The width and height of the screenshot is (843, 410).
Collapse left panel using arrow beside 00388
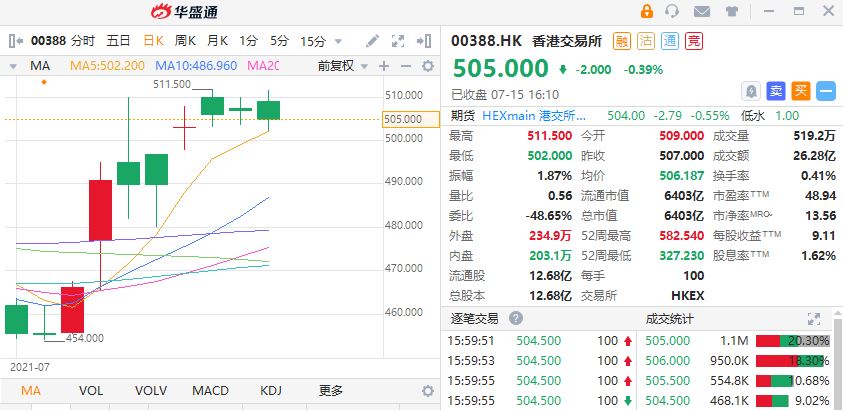[x=16, y=41]
